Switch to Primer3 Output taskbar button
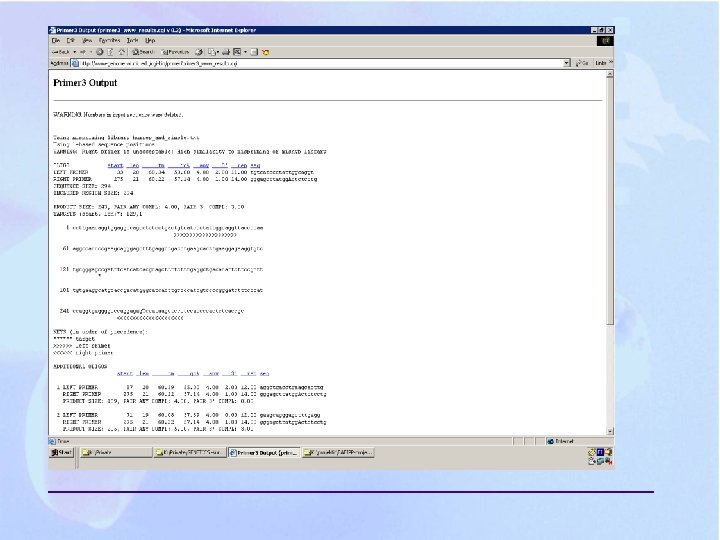The height and width of the screenshot is (540, 720). [x=264, y=452]
